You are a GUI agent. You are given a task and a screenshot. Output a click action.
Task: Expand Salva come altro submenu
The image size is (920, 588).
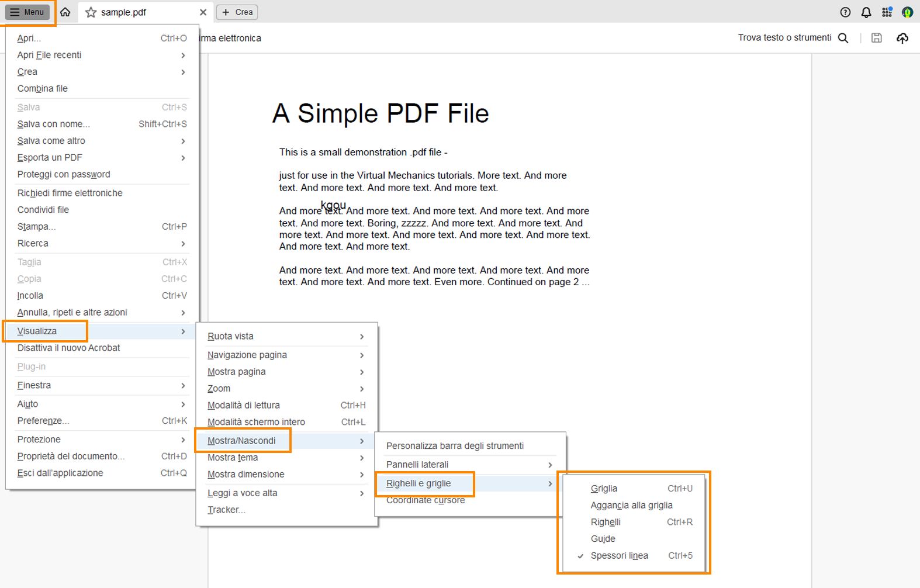click(102, 141)
